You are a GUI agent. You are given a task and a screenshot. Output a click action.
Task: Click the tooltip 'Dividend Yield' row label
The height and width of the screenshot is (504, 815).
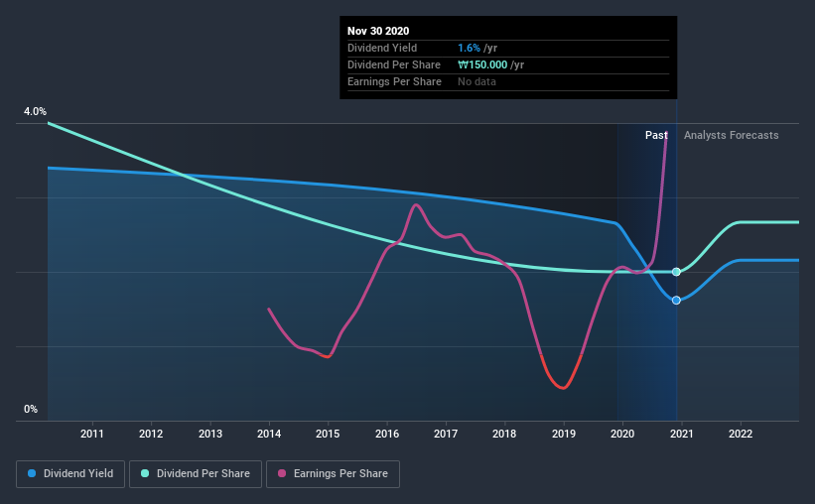point(382,48)
